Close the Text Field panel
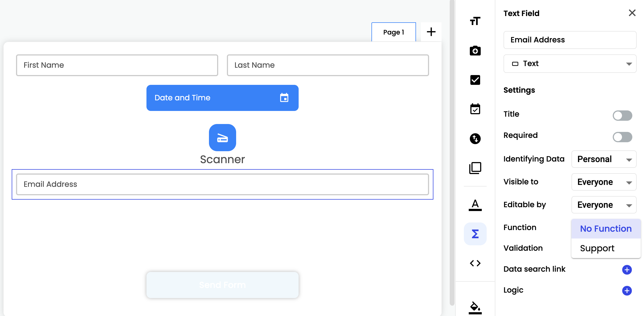Viewport: 644px width, 316px height. 632,13
